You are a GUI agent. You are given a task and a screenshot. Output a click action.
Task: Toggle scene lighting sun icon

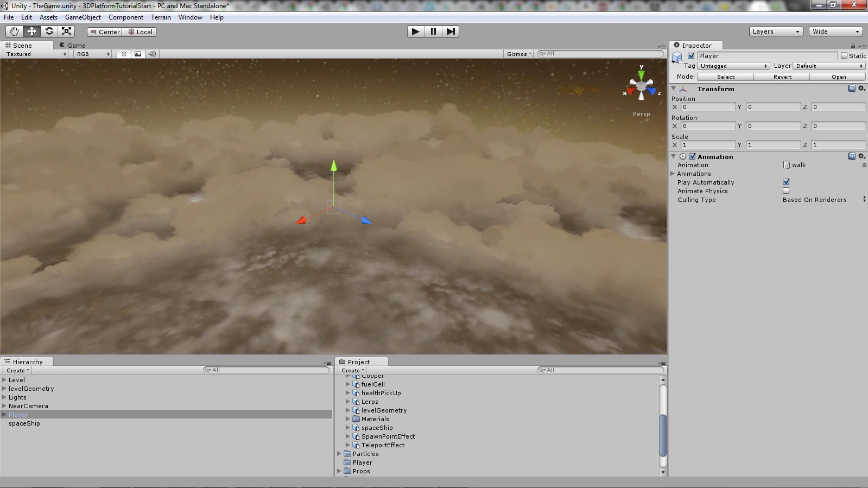124,54
